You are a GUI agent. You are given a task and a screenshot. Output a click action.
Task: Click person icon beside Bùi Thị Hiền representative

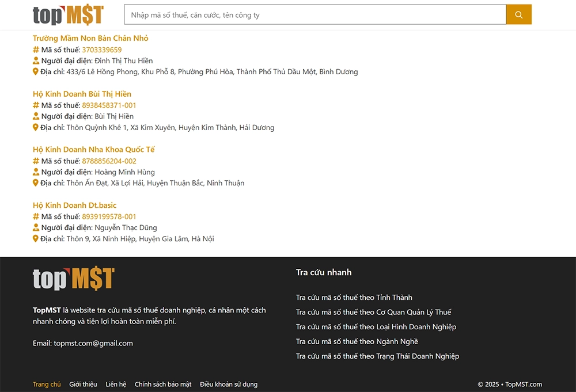36,117
